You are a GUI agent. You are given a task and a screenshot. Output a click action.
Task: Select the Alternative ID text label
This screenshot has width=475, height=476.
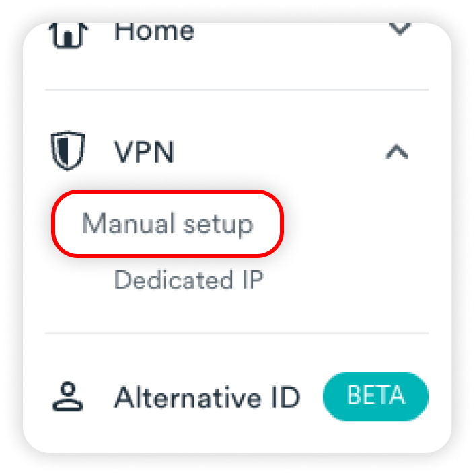207,397
